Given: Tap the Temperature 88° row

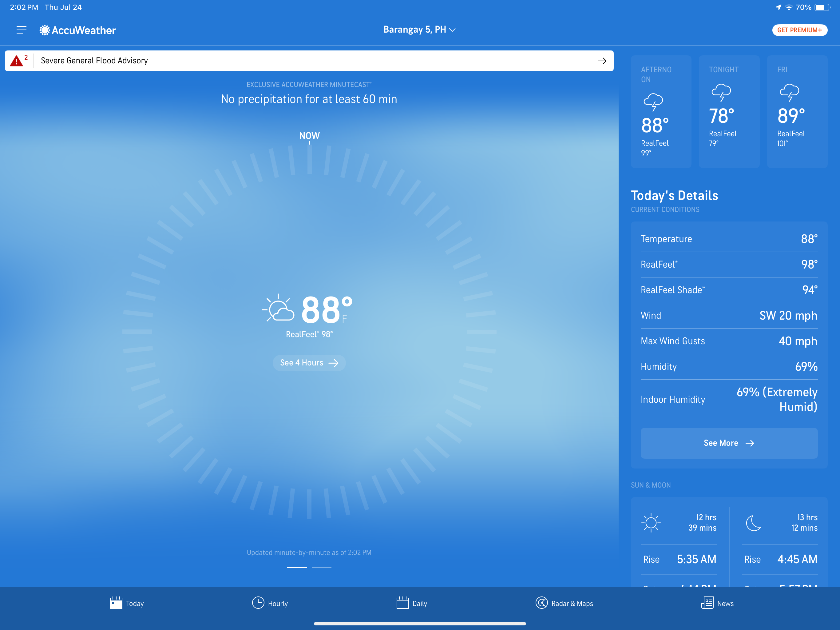Looking at the screenshot, I should pos(729,239).
